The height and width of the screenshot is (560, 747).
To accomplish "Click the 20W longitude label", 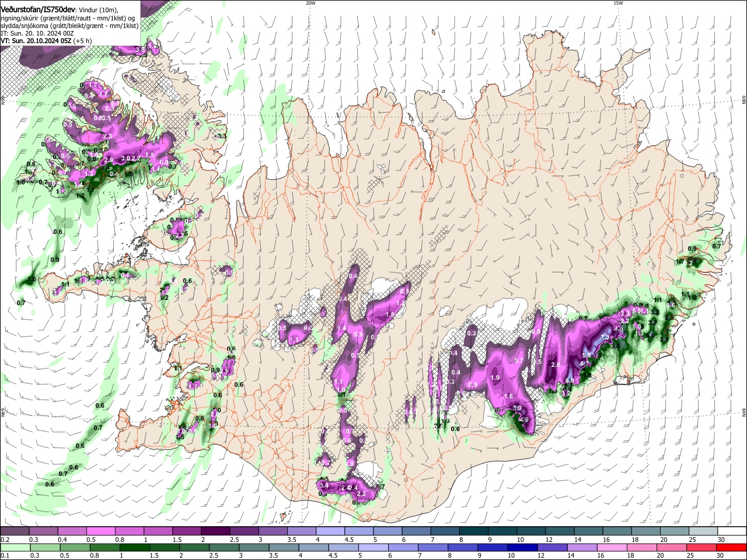I will pyautogui.click(x=310, y=3).
